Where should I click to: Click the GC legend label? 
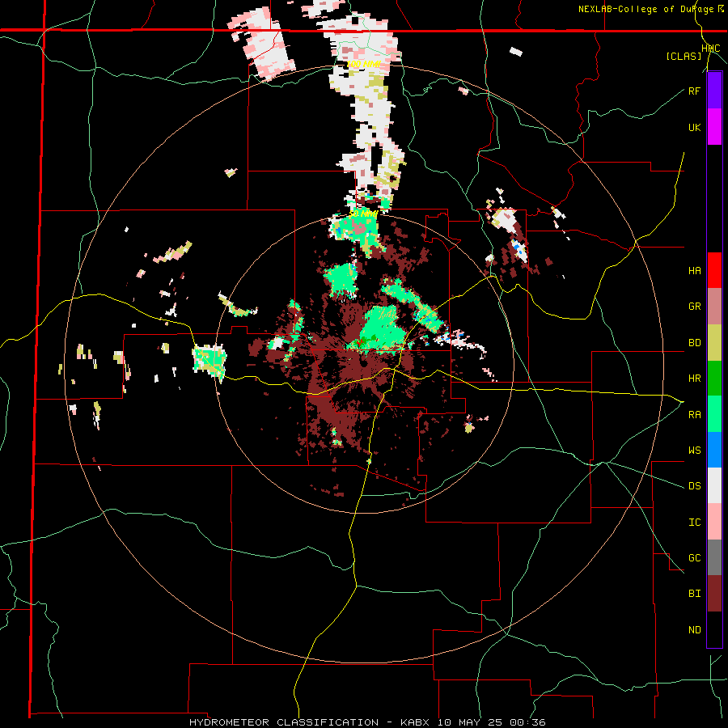coord(694,558)
